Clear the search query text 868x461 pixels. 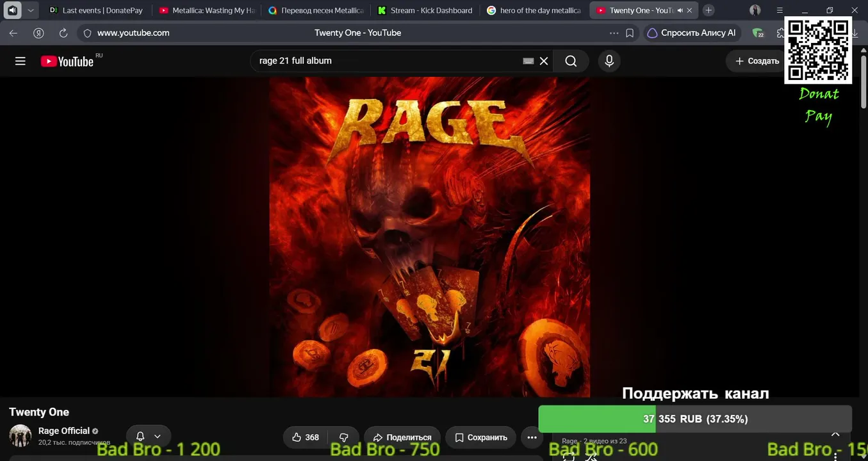[544, 61]
